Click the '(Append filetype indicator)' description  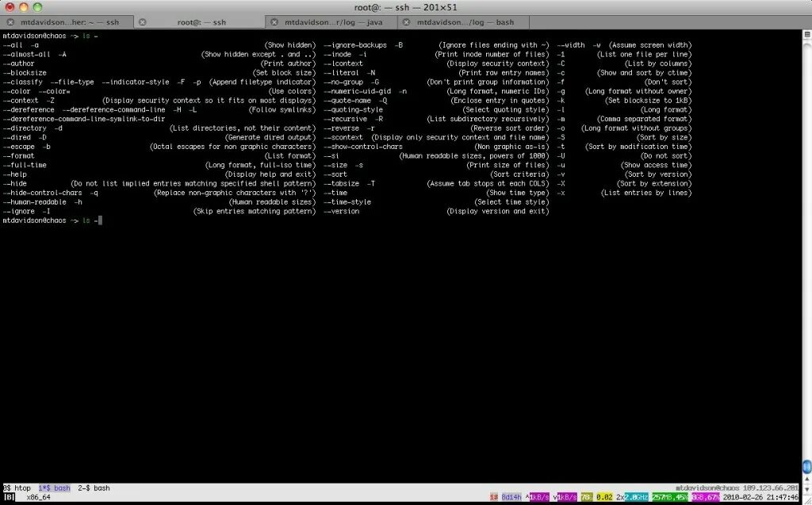point(262,82)
